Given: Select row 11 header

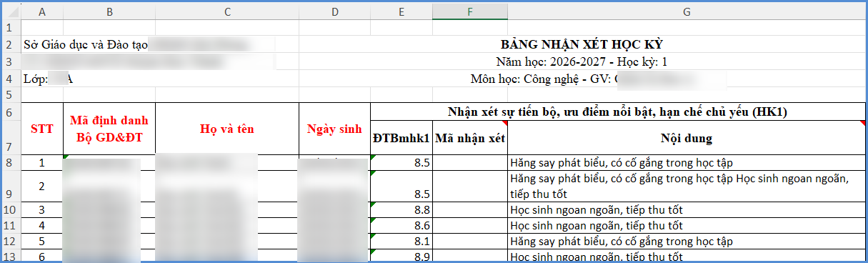Looking at the screenshot, I should click(11, 225).
